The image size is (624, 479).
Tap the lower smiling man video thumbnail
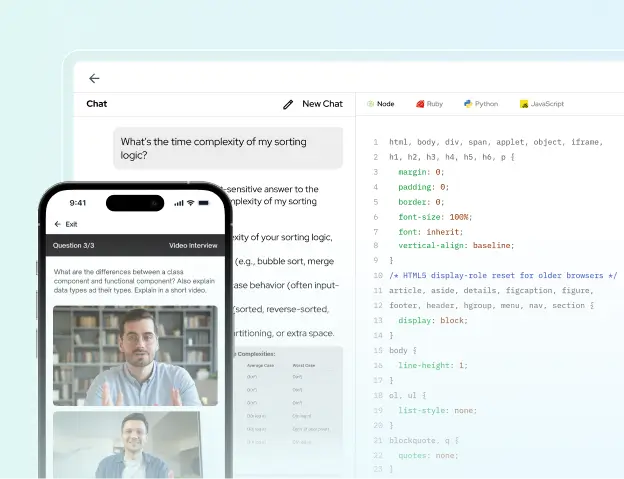[x=127, y=445]
